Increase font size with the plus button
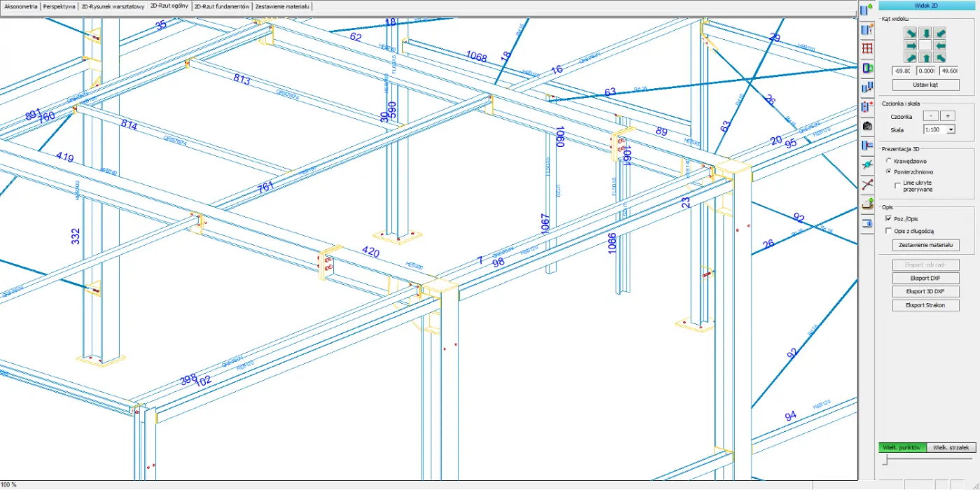Viewport: 980px width, 490px height. click(x=948, y=115)
